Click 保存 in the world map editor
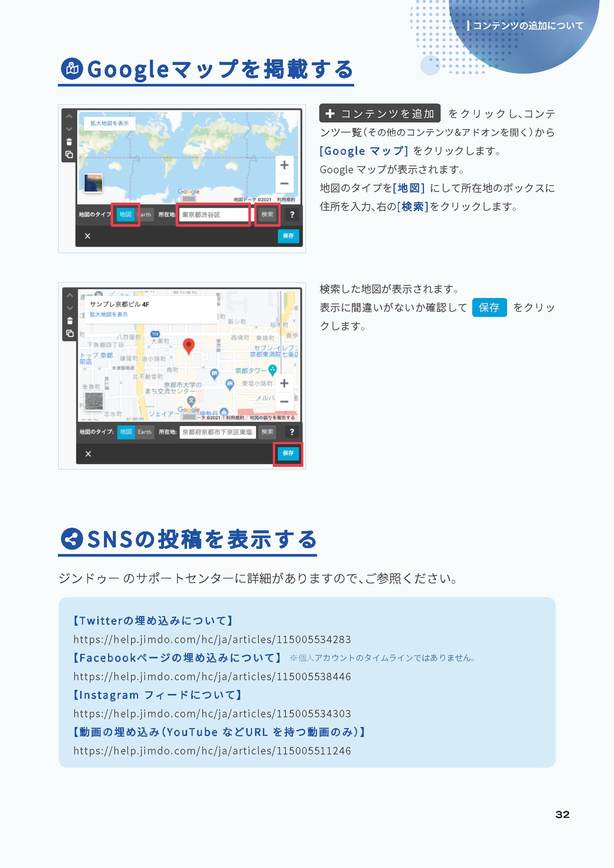614x868 pixels. tap(288, 236)
